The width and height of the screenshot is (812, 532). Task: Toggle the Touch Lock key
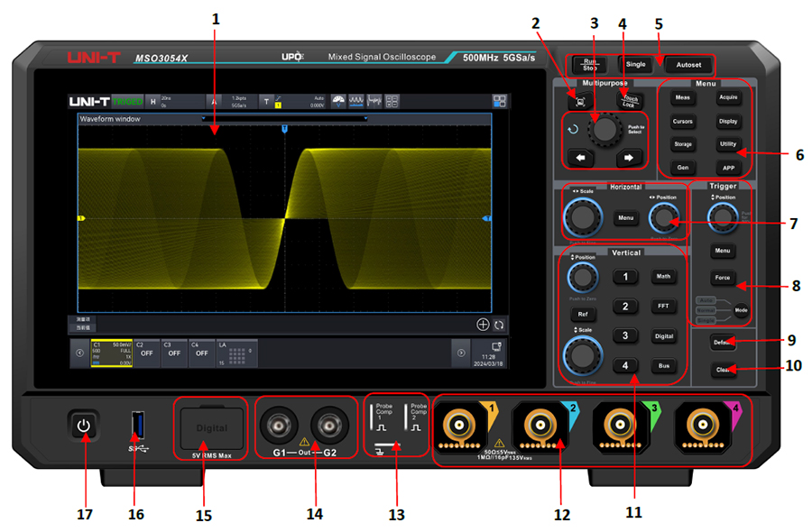click(630, 100)
